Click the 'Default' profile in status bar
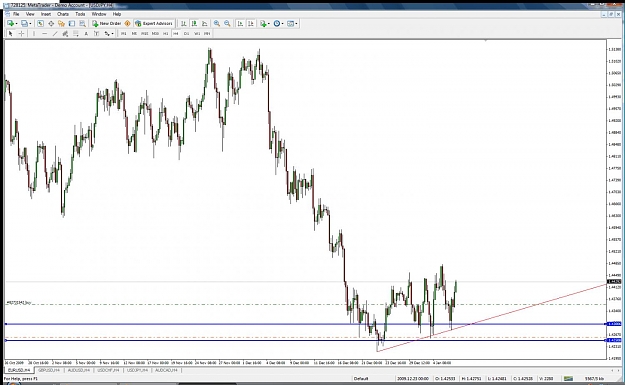The width and height of the screenshot is (625, 385). (x=361, y=378)
